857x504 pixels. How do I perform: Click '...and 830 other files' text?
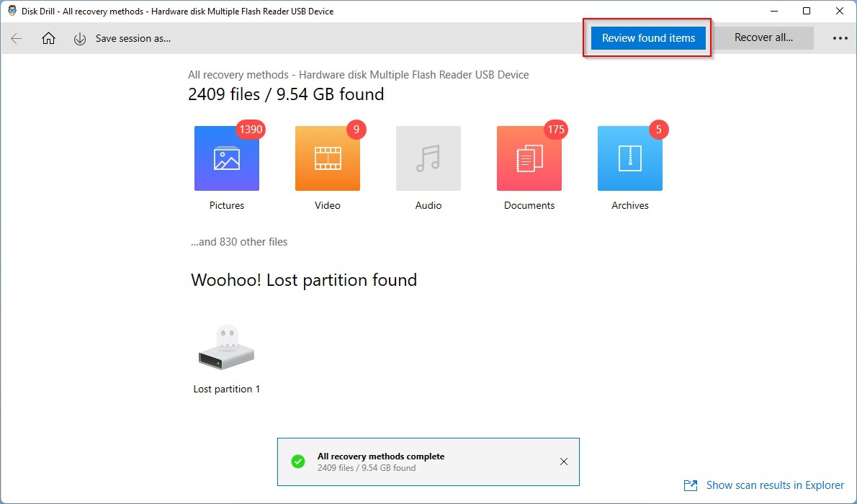[x=239, y=242]
